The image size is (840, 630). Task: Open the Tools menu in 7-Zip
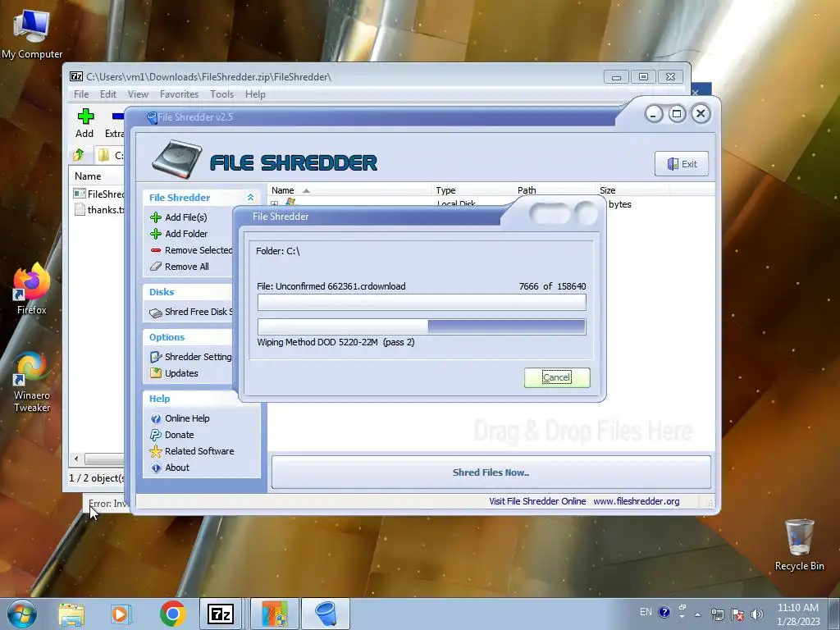click(221, 94)
